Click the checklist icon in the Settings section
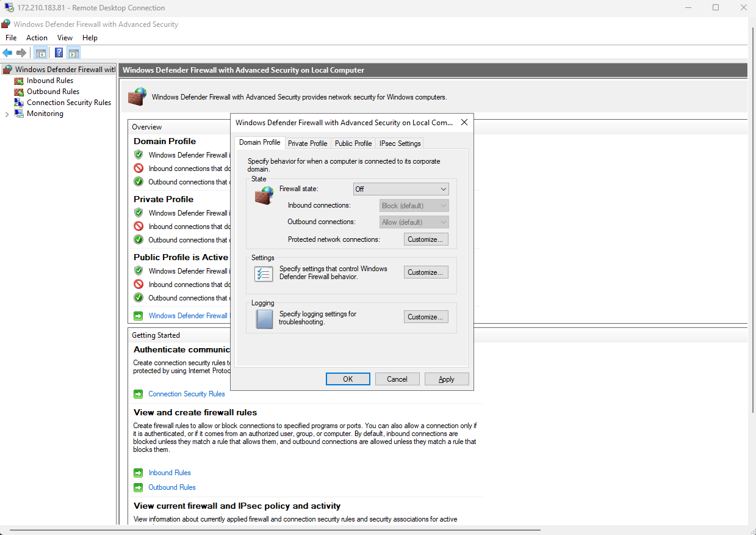The width and height of the screenshot is (756, 535). (x=264, y=273)
